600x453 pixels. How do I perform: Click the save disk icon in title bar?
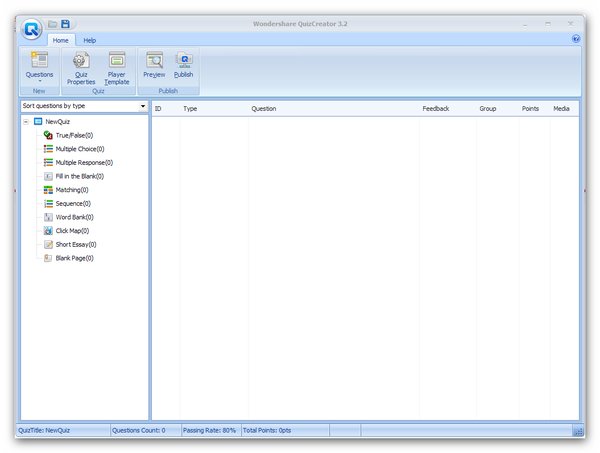66,23
